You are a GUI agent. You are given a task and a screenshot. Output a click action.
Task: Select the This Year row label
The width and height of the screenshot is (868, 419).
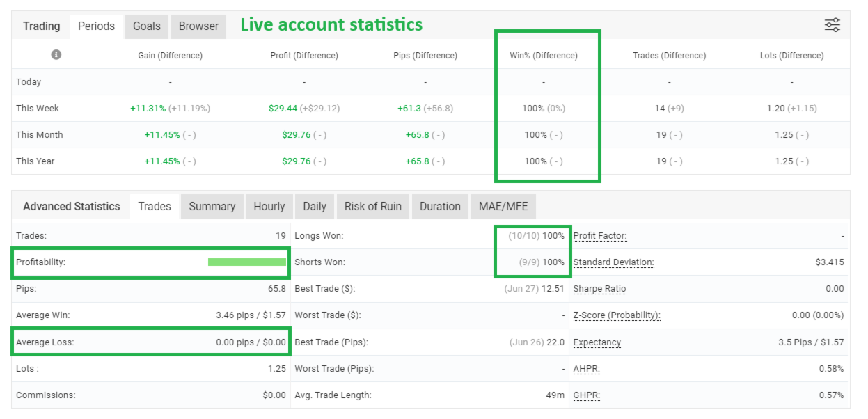36,161
